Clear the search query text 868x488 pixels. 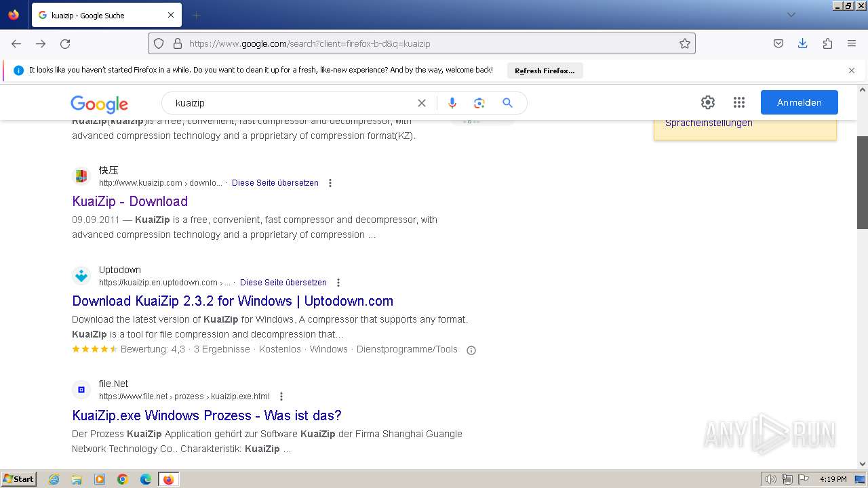[x=422, y=103]
